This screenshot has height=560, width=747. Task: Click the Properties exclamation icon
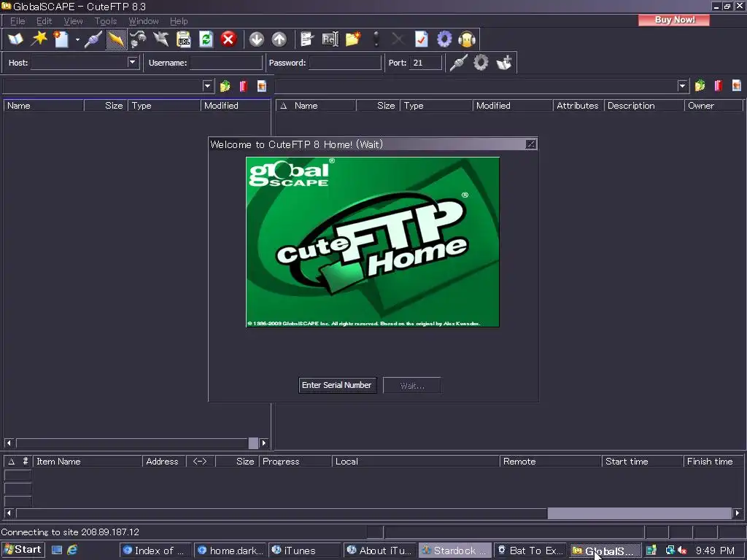click(376, 39)
